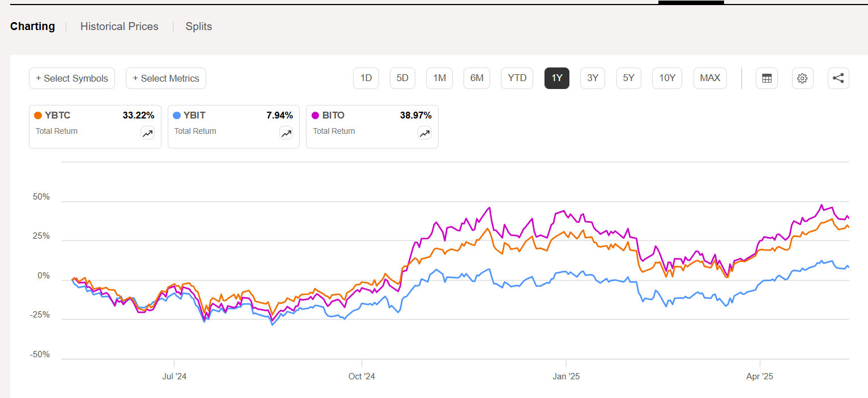
Task: Open the Select Metrics dropdown
Action: pyautogui.click(x=166, y=78)
